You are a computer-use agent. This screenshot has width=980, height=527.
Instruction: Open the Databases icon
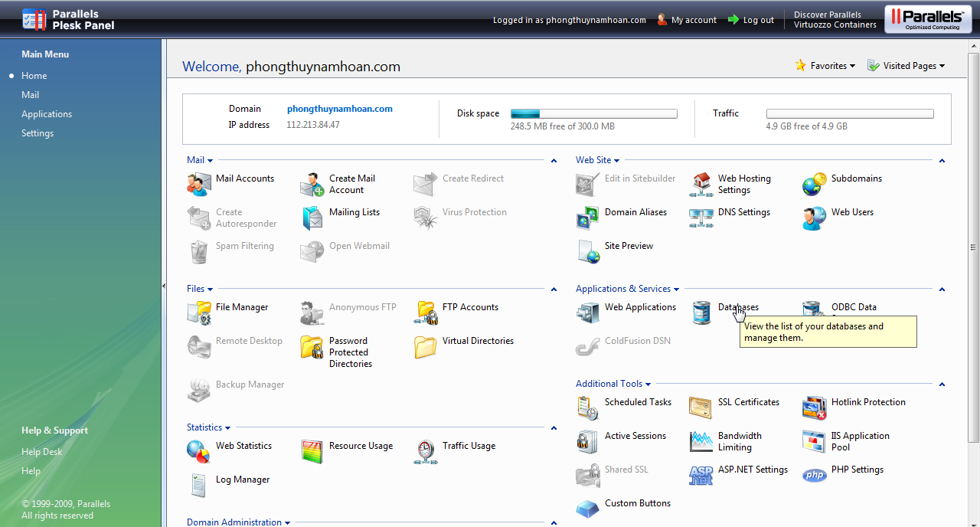701,313
